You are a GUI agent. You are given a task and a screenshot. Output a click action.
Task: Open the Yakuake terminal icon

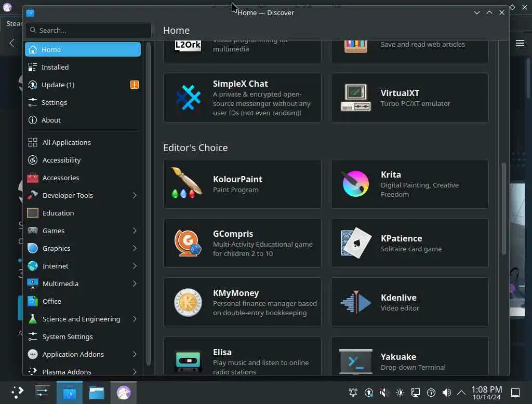tap(355, 361)
